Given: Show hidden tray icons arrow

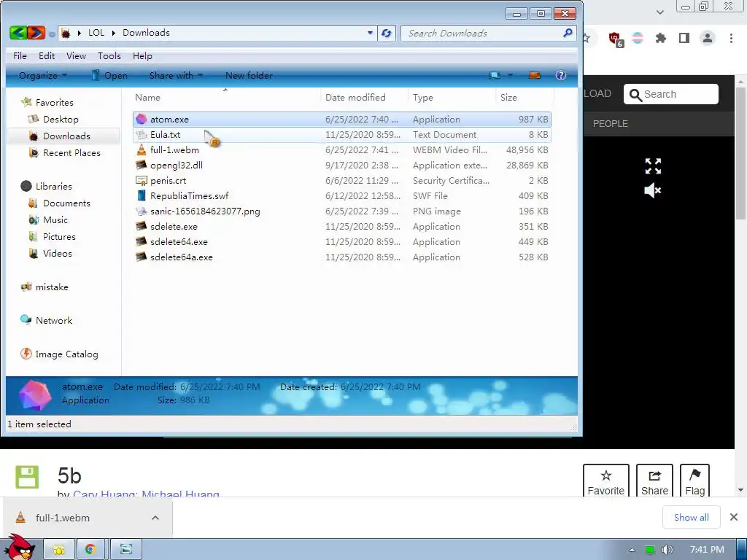Looking at the screenshot, I should [632, 550].
